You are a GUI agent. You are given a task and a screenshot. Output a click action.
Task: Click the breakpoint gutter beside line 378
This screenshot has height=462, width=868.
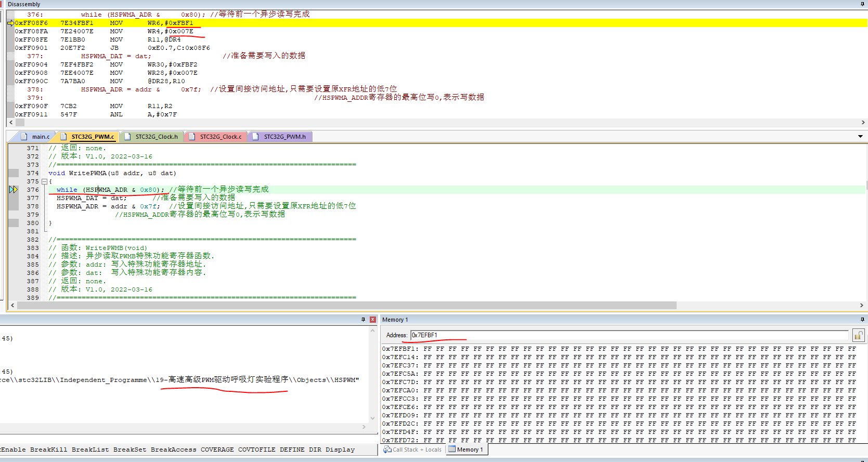[x=14, y=206]
